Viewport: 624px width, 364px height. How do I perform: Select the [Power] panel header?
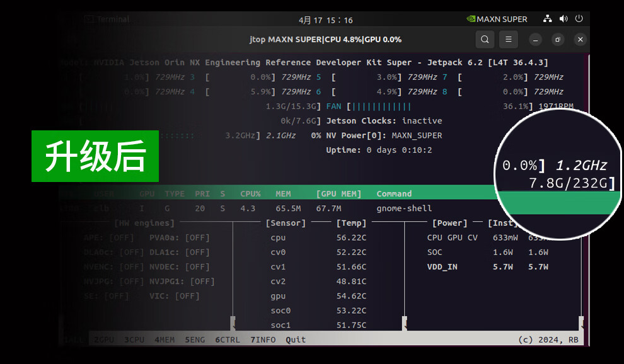pos(449,223)
